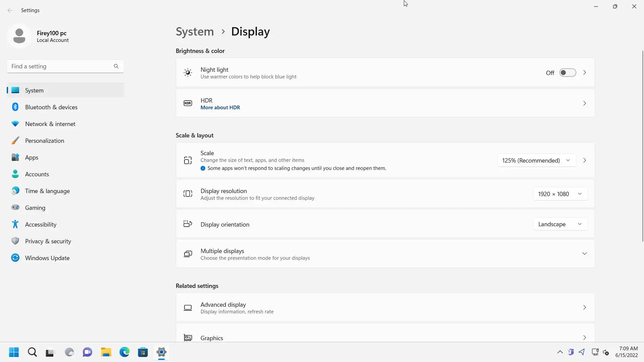Click the Windows Update sync icon
The height and width of the screenshot is (362, 644).
[15, 258]
